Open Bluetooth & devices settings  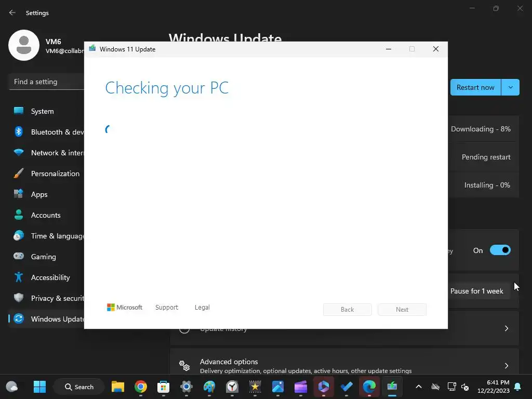pyautogui.click(x=46, y=132)
